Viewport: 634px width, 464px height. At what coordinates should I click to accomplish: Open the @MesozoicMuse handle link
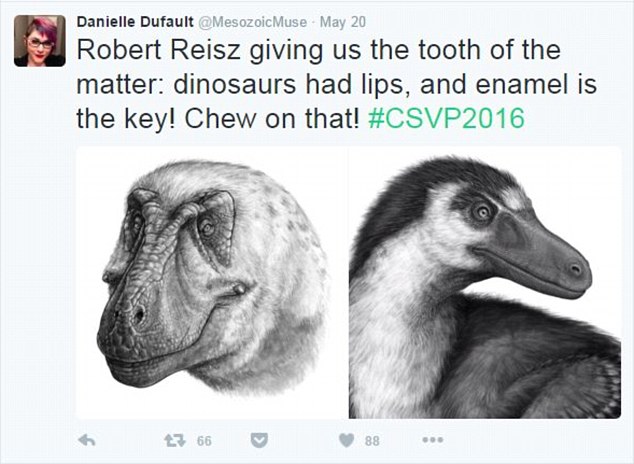point(252,22)
